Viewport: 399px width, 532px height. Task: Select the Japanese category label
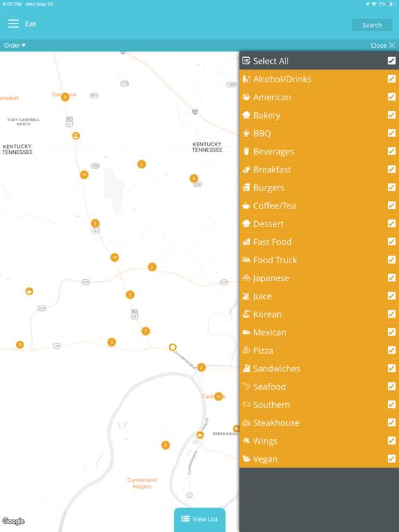(x=271, y=278)
